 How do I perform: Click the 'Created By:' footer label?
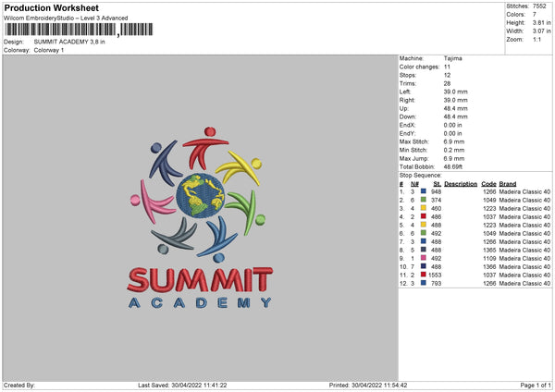point(19,386)
